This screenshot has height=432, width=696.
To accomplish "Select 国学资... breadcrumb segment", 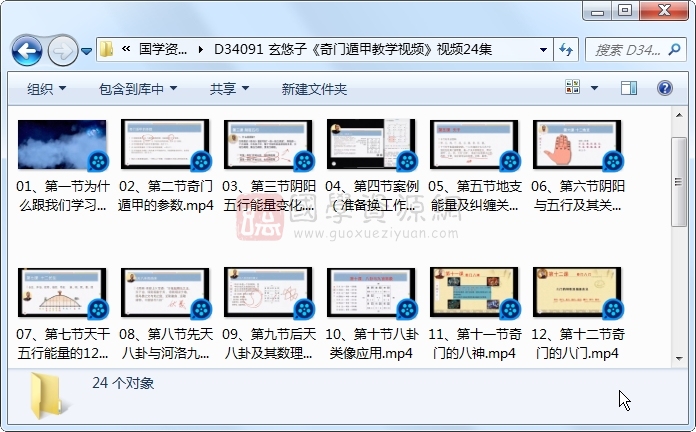I will [162, 49].
